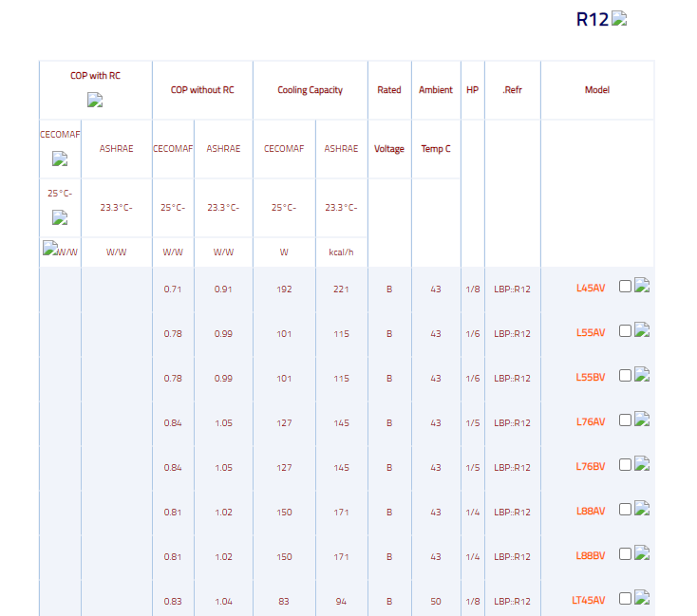The width and height of the screenshot is (697, 616).
Task: Click the Model column header
Action: [596, 90]
